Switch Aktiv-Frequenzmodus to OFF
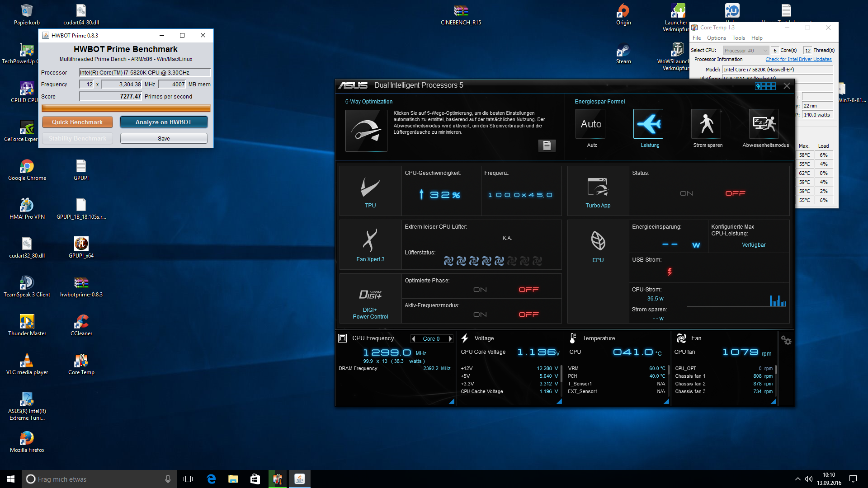868x488 pixels. [528, 314]
